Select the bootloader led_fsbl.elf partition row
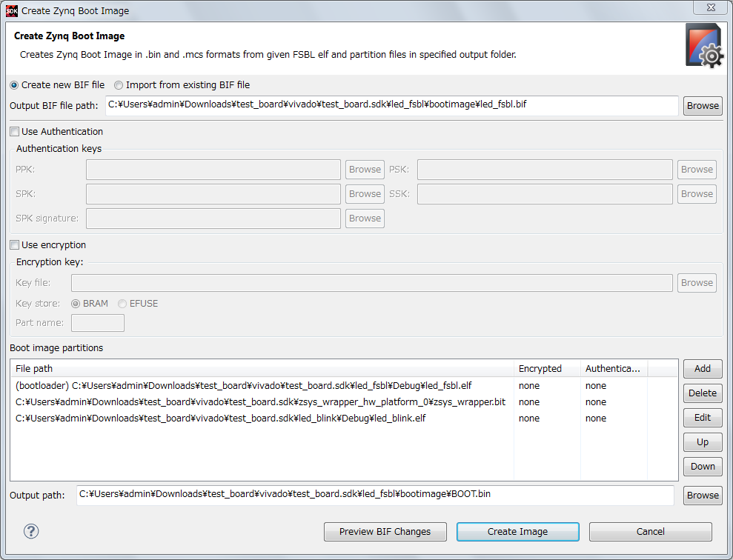 pos(244,386)
